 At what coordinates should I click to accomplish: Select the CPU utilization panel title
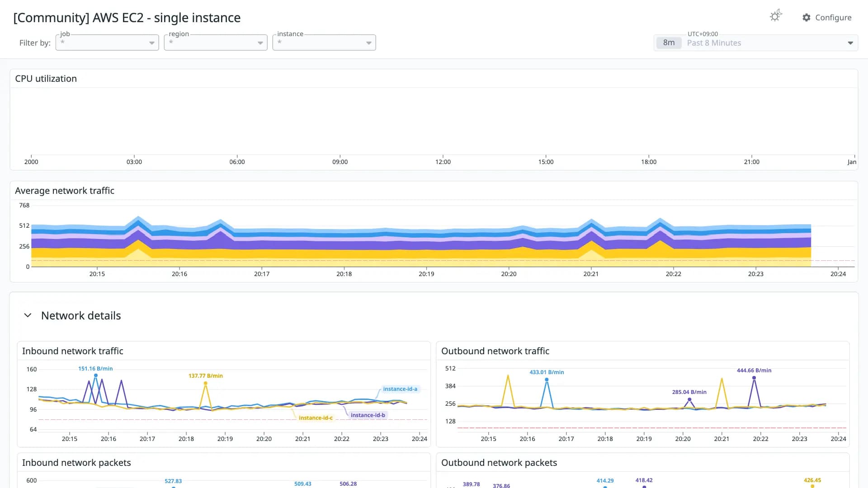pos(46,79)
